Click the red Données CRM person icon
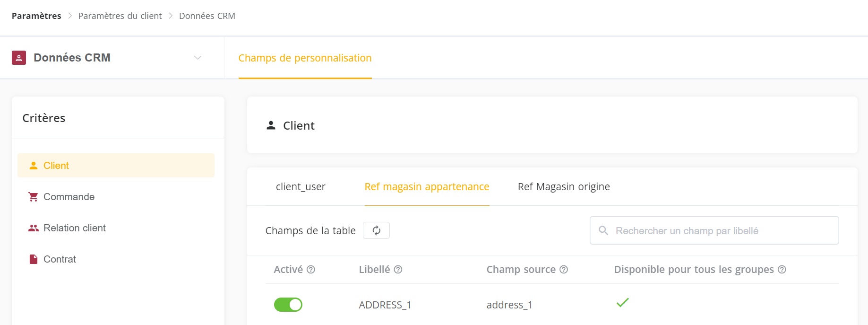Viewport: 868px width, 325px height. click(x=19, y=58)
